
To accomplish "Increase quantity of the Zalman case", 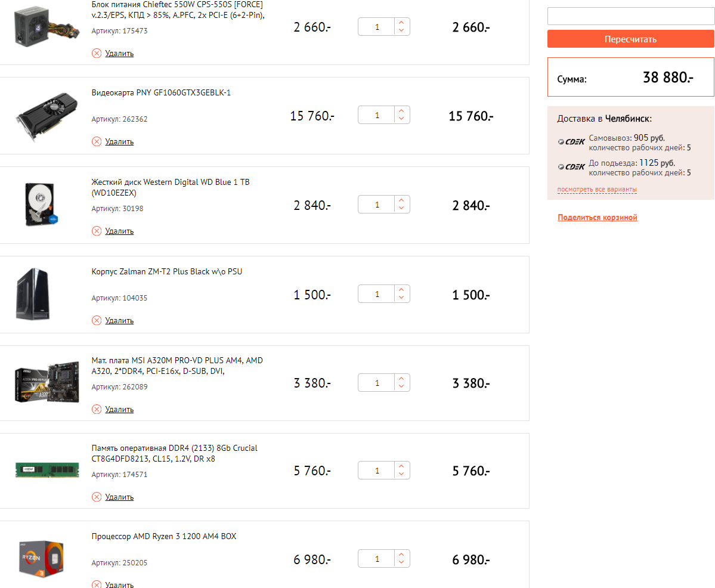I will click(x=401, y=290).
